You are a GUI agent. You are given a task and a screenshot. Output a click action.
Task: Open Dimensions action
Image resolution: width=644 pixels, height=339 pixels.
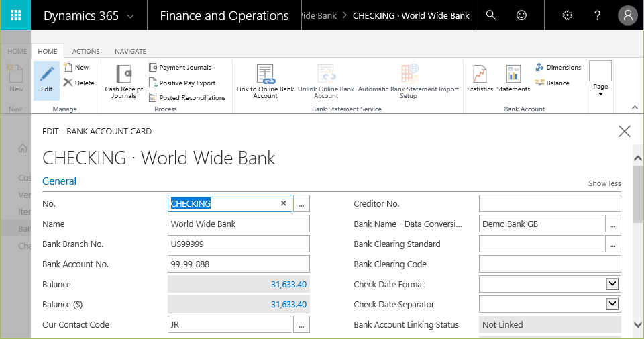[x=558, y=67]
